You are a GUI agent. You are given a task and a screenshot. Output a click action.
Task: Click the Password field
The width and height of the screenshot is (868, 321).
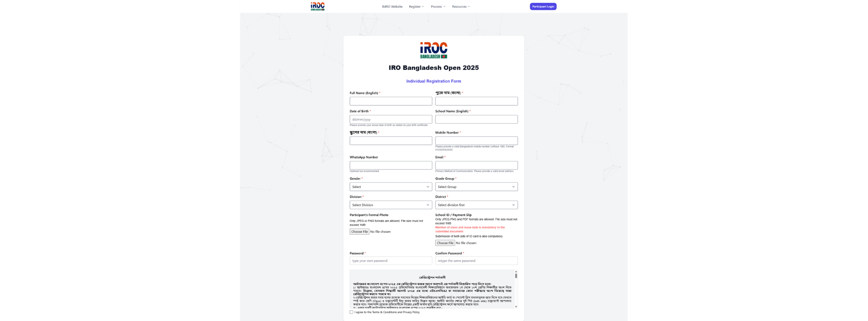coord(391,261)
